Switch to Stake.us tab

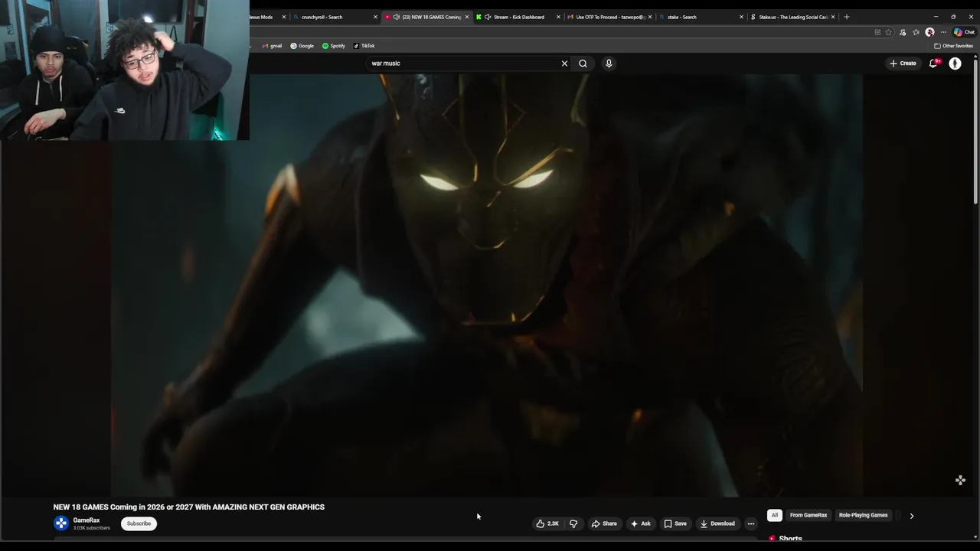tap(793, 17)
